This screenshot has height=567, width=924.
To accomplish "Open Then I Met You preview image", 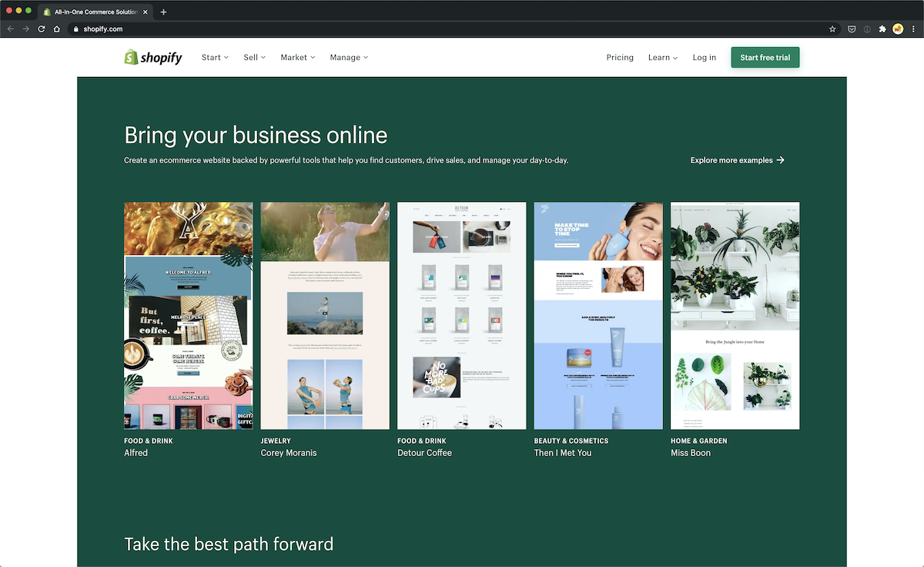I will 598,316.
